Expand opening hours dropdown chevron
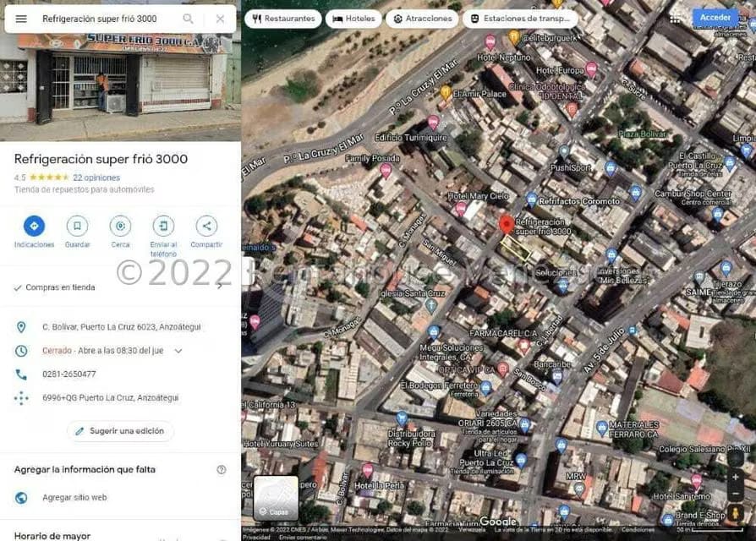This screenshot has width=756, height=541. pyautogui.click(x=178, y=351)
